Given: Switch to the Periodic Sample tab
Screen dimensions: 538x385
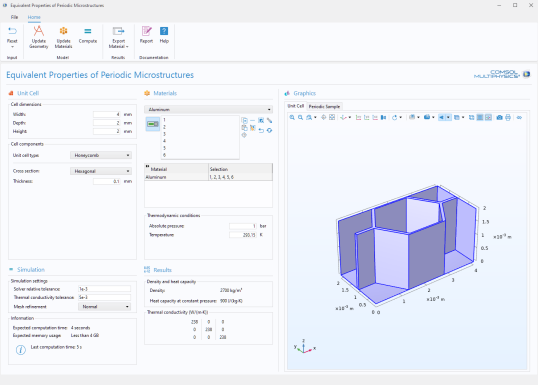Looking at the screenshot, I should pyautogui.click(x=324, y=106).
